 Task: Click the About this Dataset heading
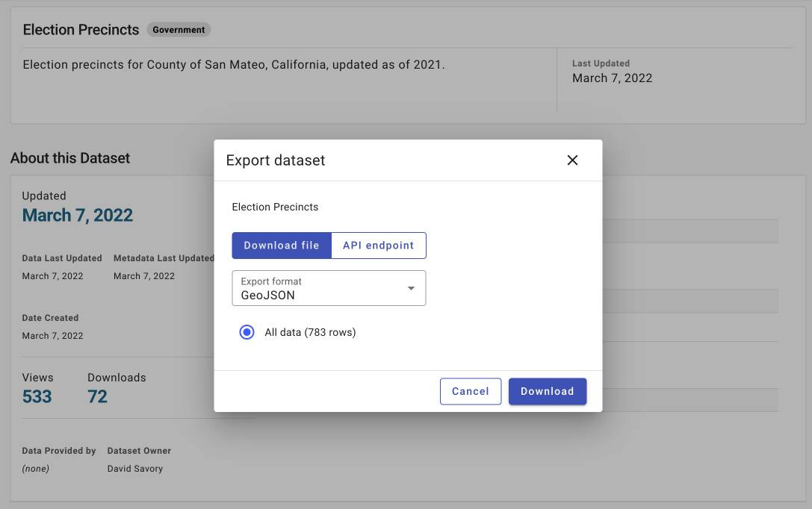coord(70,157)
